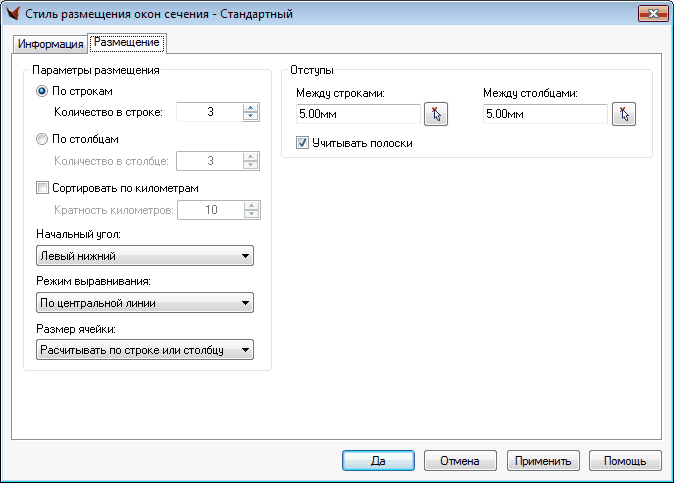Click pick-in-drawing icon beside Между столбцами
Image resolution: width=674 pixels, height=483 pixels.
tap(624, 114)
